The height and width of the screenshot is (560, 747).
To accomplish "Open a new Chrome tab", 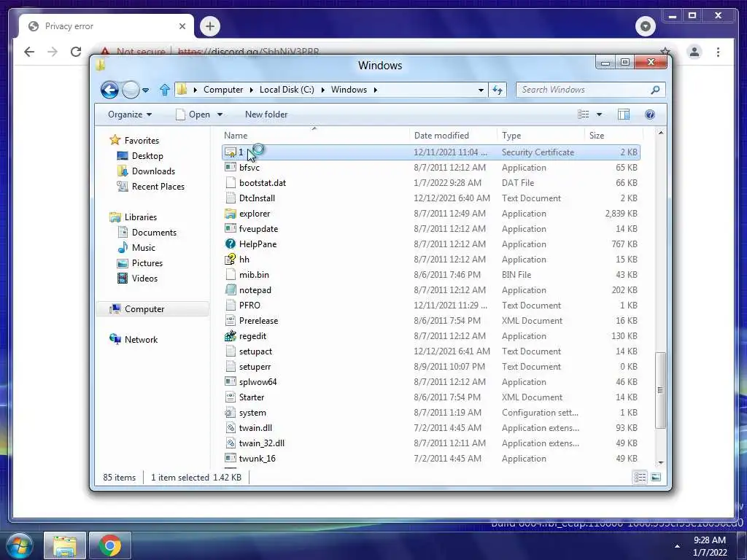I will pos(210,26).
